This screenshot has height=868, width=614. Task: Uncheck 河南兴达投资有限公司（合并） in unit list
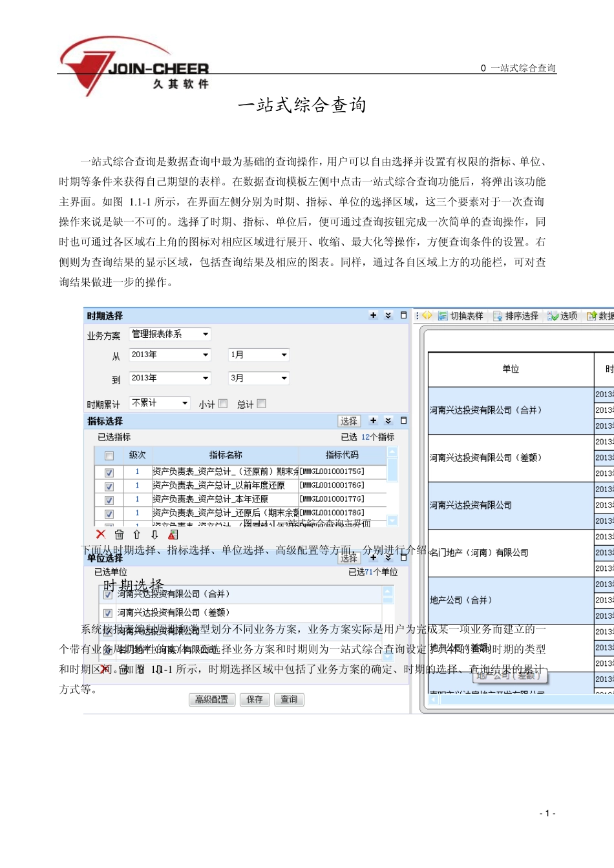click(x=108, y=594)
